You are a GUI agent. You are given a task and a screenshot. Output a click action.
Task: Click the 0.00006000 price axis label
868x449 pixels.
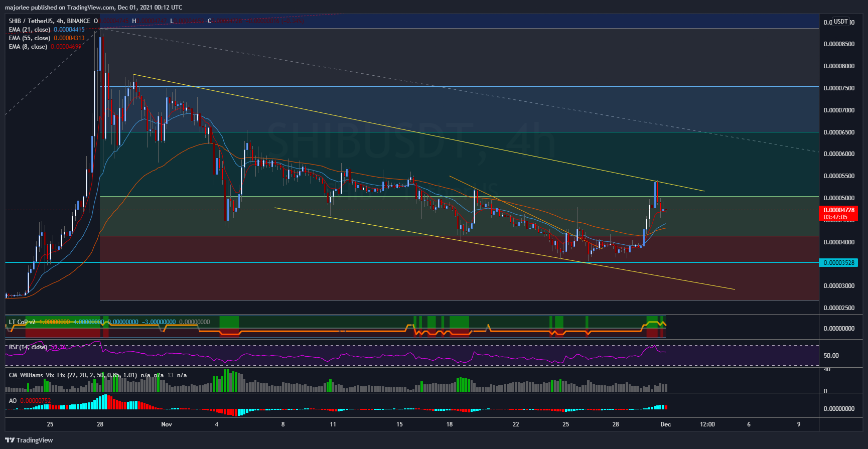point(839,154)
